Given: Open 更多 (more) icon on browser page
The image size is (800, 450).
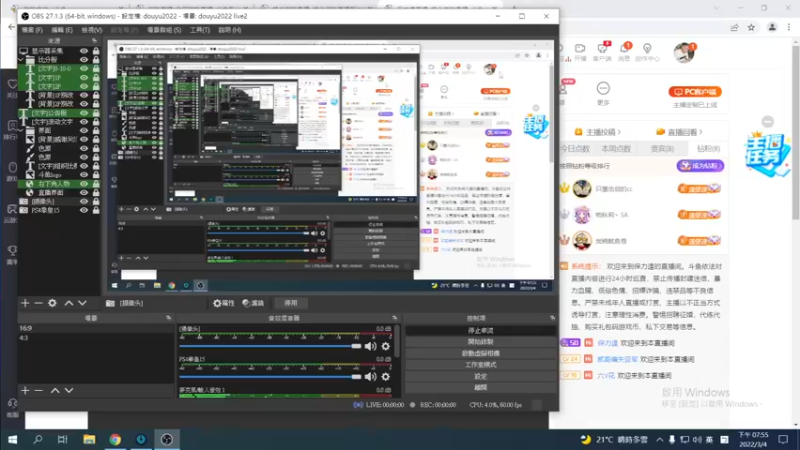Looking at the screenshot, I should click(603, 93).
